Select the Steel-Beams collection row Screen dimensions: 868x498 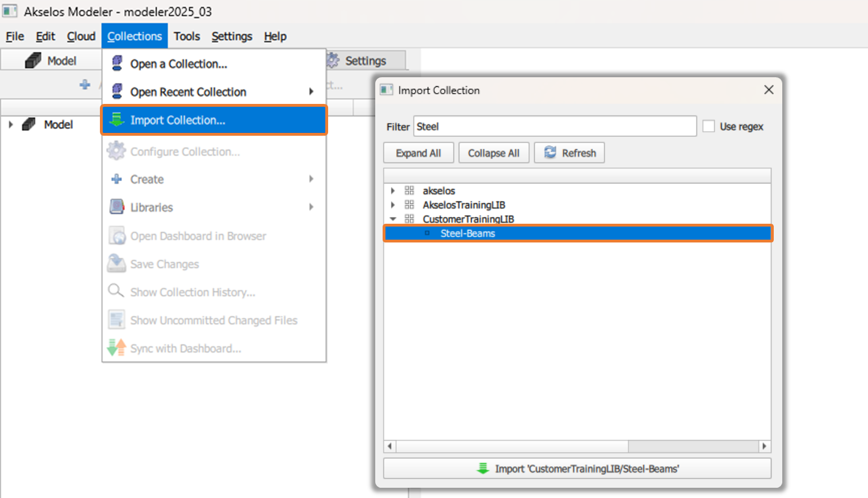[x=578, y=233]
